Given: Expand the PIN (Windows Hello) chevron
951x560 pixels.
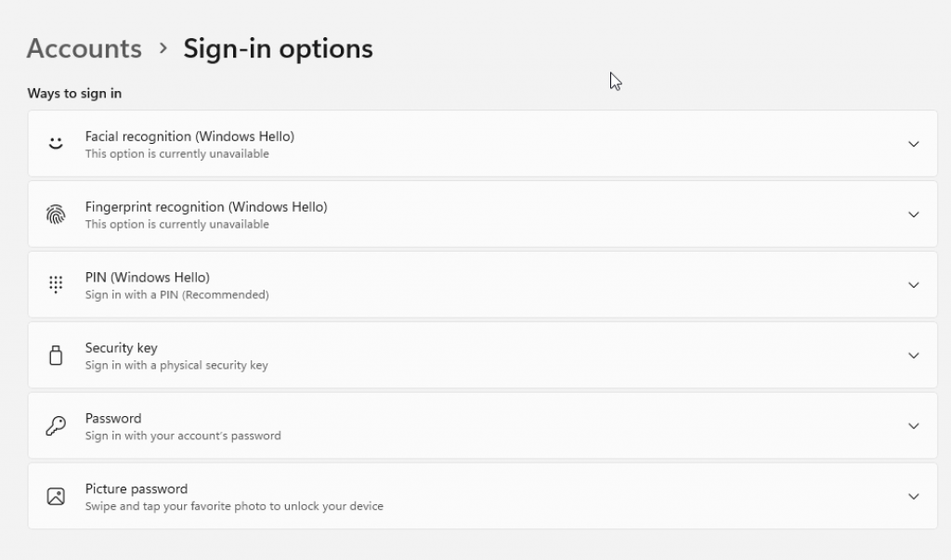Looking at the screenshot, I should [x=914, y=285].
